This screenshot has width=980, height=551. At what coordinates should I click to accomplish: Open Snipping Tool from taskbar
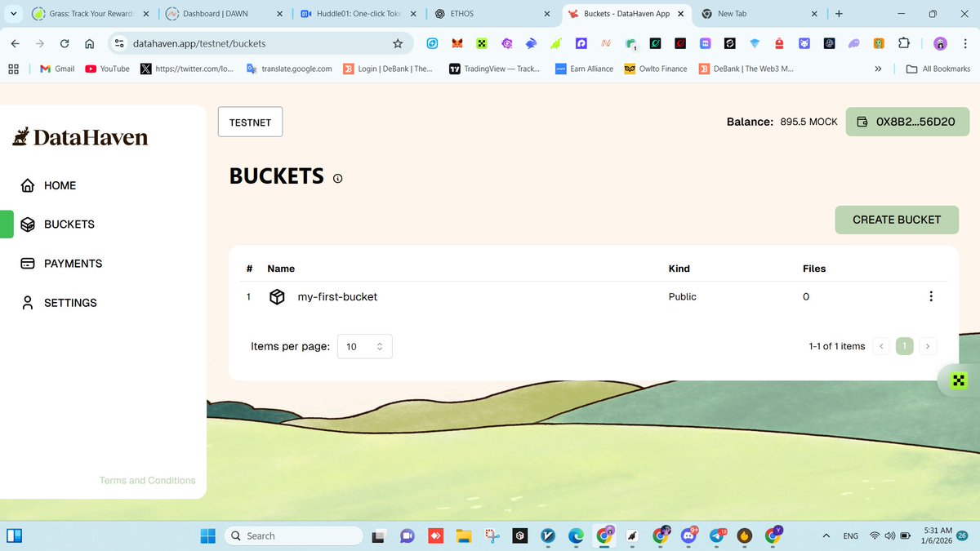coord(492,535)
